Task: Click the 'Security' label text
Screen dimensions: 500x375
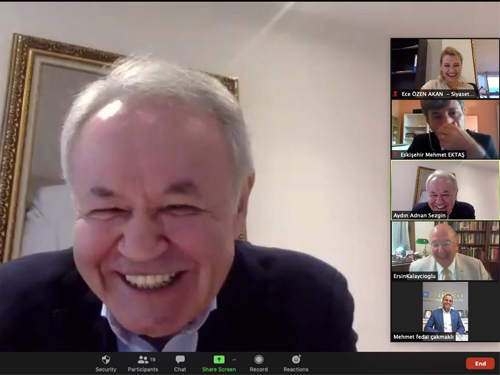Action: tap(106, 369)
